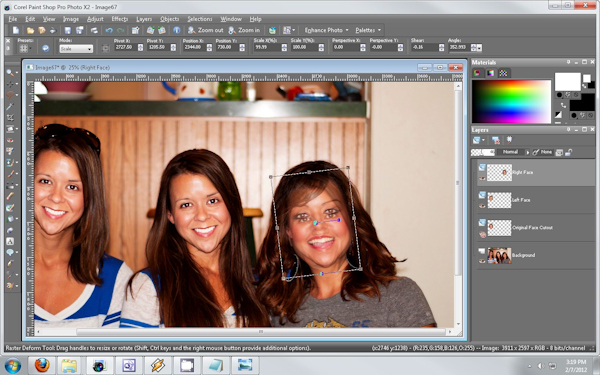Open the Help menu

[255, 19]
